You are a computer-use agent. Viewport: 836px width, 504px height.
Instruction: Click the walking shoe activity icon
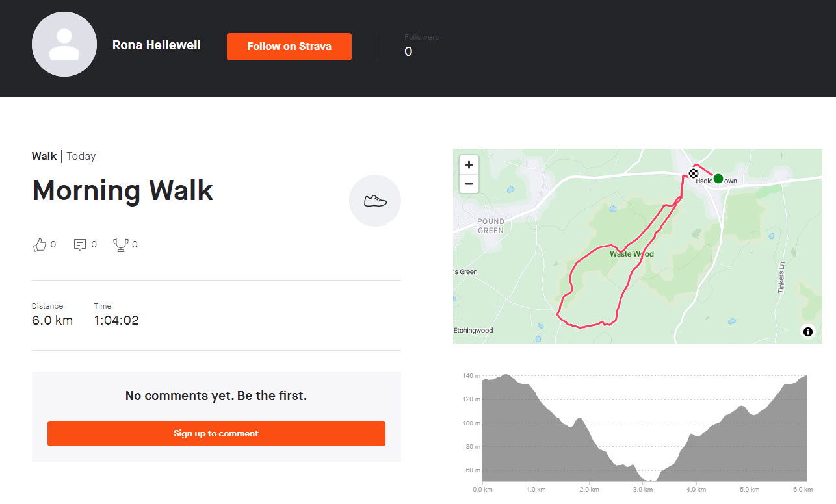375,201
